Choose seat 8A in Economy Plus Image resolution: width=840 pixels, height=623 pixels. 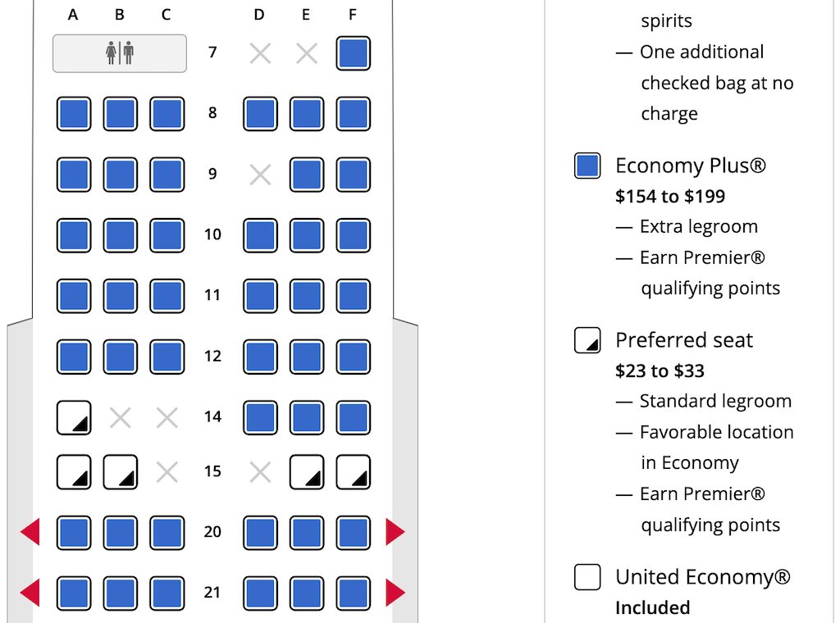pos(73,113)
